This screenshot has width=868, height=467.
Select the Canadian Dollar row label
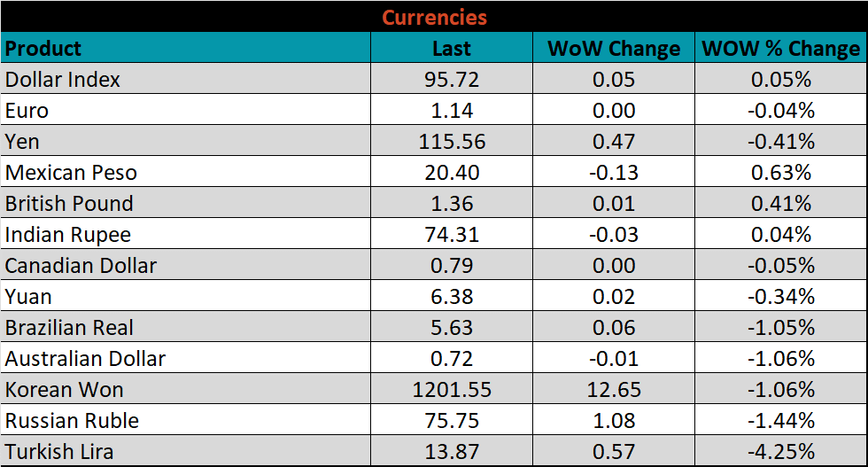coord(81,266)
